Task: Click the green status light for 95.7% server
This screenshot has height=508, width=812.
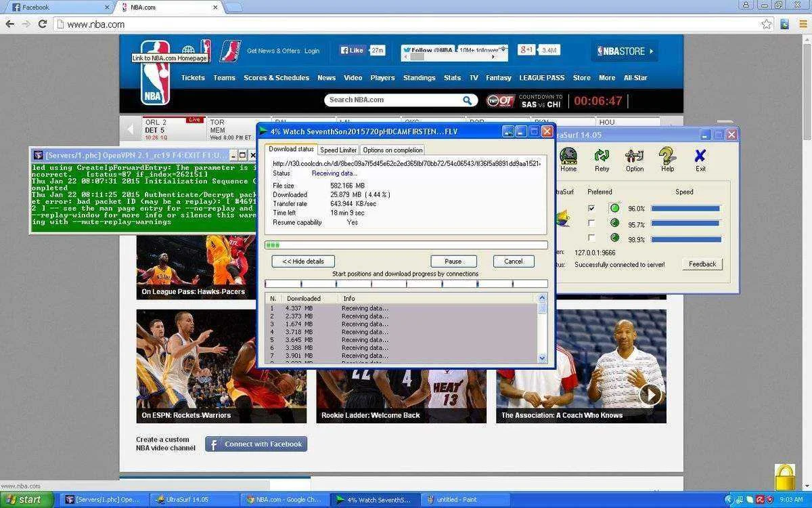Action: [614, 223]
